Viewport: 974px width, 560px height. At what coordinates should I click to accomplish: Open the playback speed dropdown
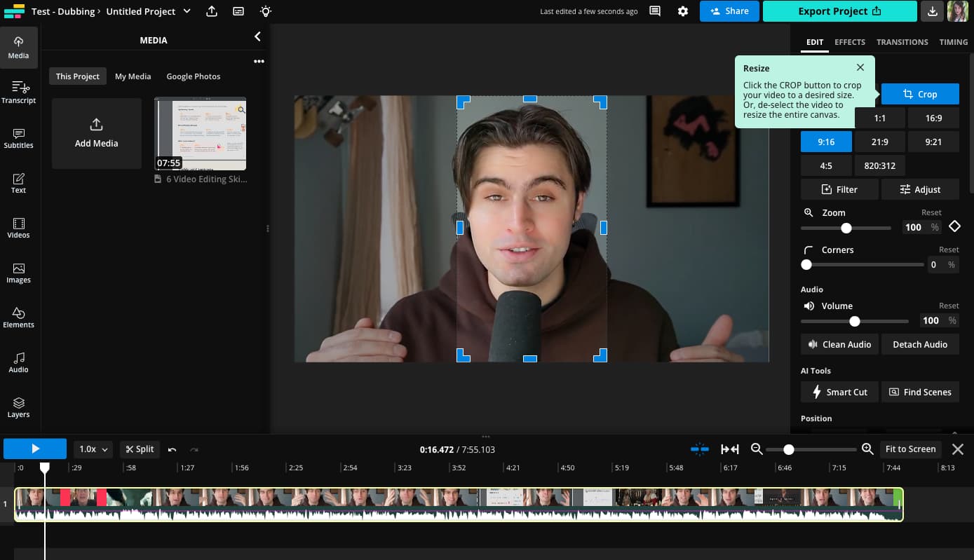pos(93,449)
